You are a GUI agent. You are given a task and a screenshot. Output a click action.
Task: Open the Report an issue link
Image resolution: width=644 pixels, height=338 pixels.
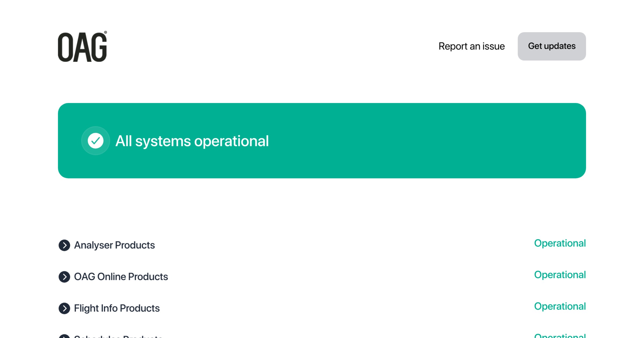coord(471,46)
